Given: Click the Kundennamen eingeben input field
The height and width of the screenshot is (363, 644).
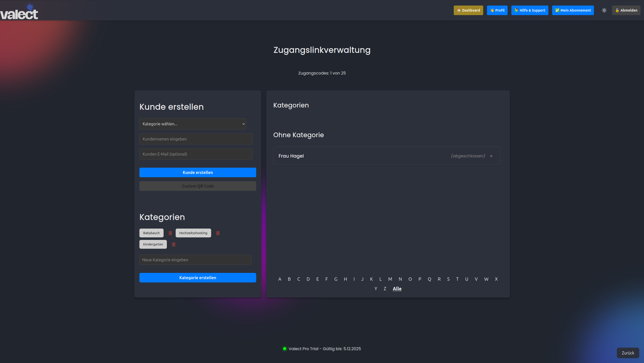Looking at the screenshot, I should tap(196, 139).
